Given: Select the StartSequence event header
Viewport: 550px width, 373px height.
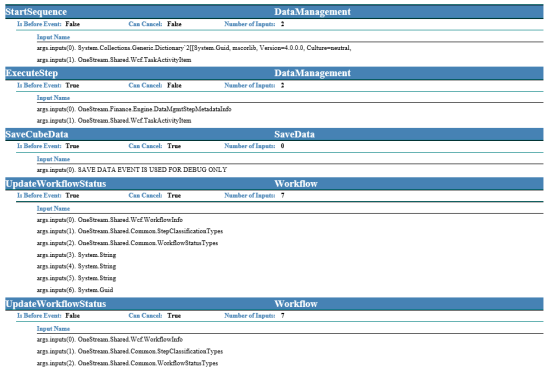Looking at the screenshot, I should click(36, 12).
